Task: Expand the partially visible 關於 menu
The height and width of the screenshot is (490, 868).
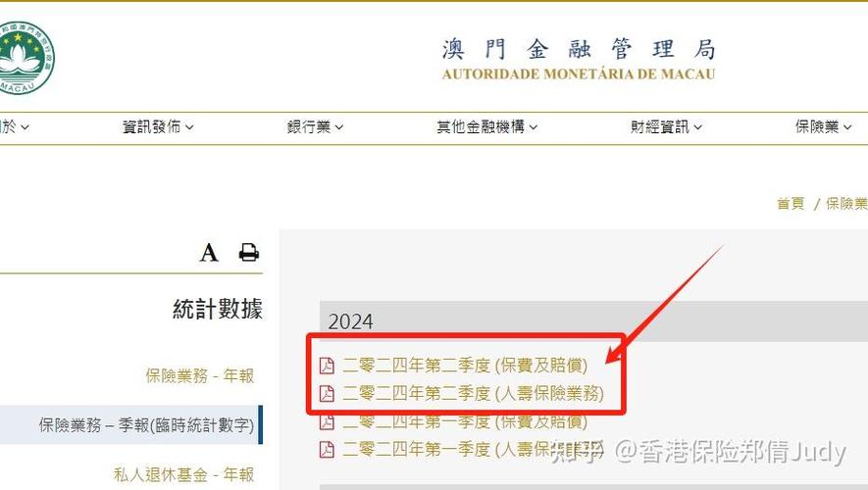Action: coord(14,127)
